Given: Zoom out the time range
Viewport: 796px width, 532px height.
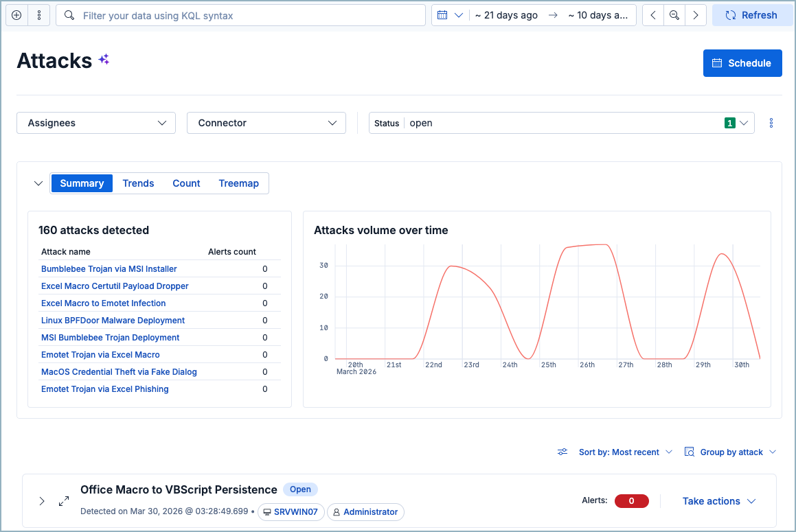Looking at the screenshot, I should tap(674, 15).
